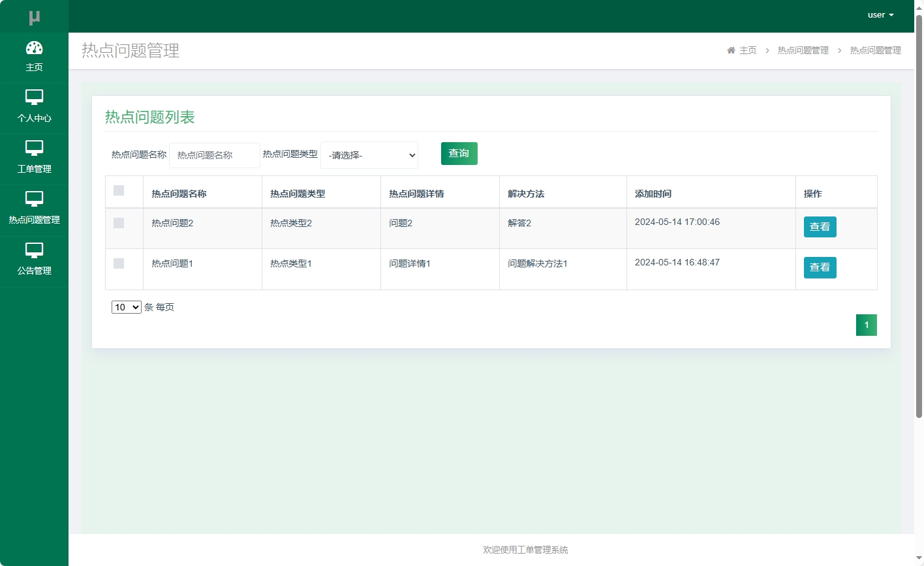924x566 pixels.
Task: Click inside the 热点问题名称 input field
Action: (x=214, y=155)
